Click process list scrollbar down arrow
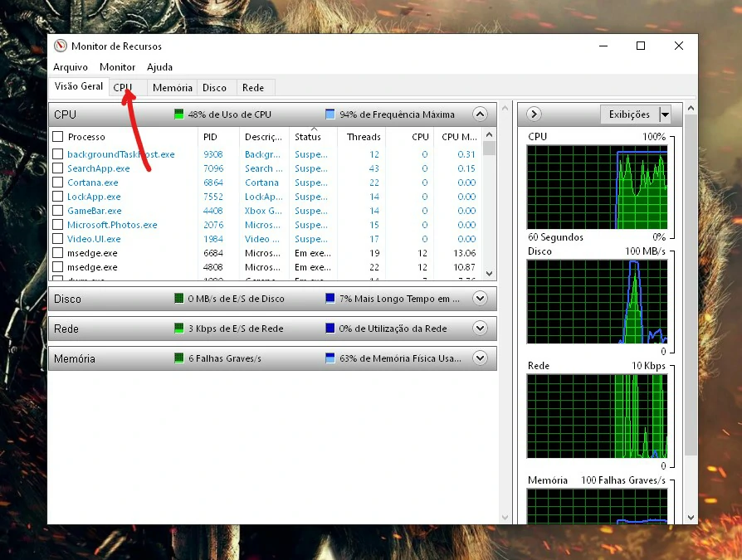The height and width of the screenshot is (560, 742). pyautogui.click(x=490, y=274)
